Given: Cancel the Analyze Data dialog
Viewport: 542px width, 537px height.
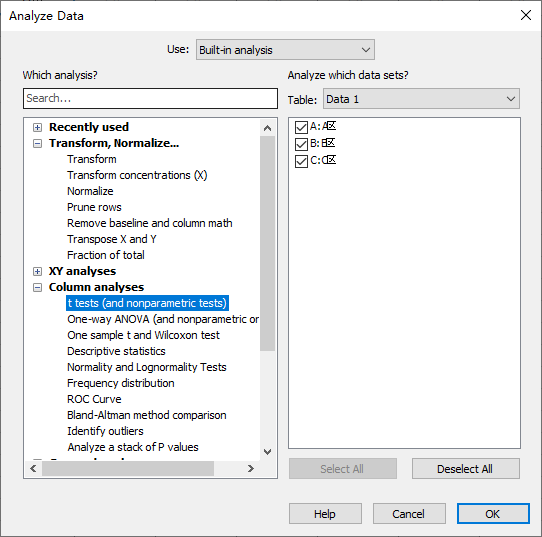Looking at the screenshot, I should tap(409, 514).
